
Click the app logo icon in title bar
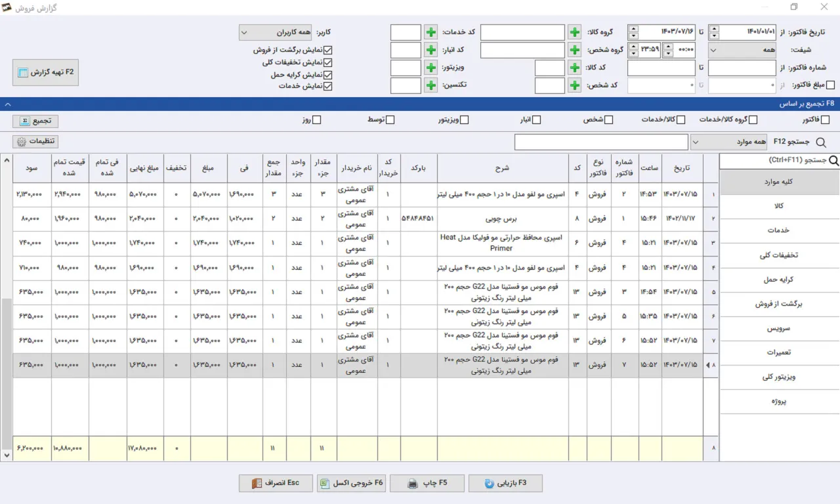7,7
